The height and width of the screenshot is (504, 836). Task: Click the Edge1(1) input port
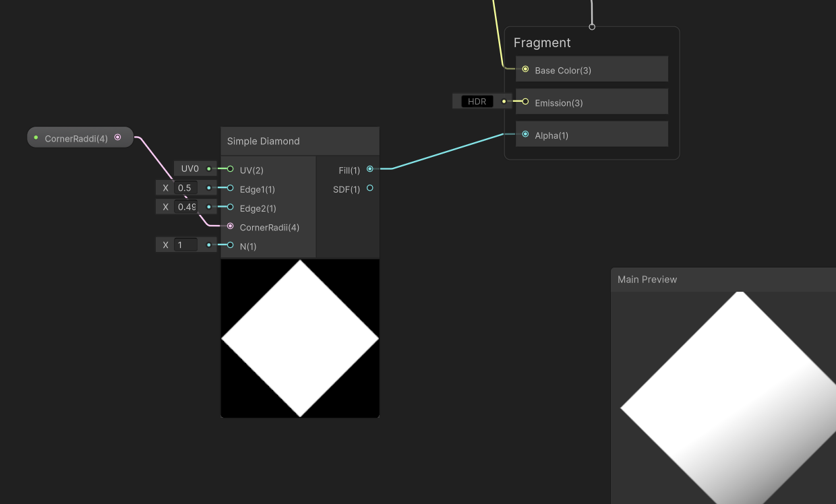coord(231,189)
